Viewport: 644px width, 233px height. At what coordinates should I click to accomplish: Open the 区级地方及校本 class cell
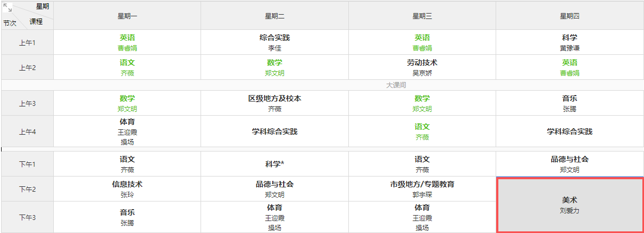[274, 103]
